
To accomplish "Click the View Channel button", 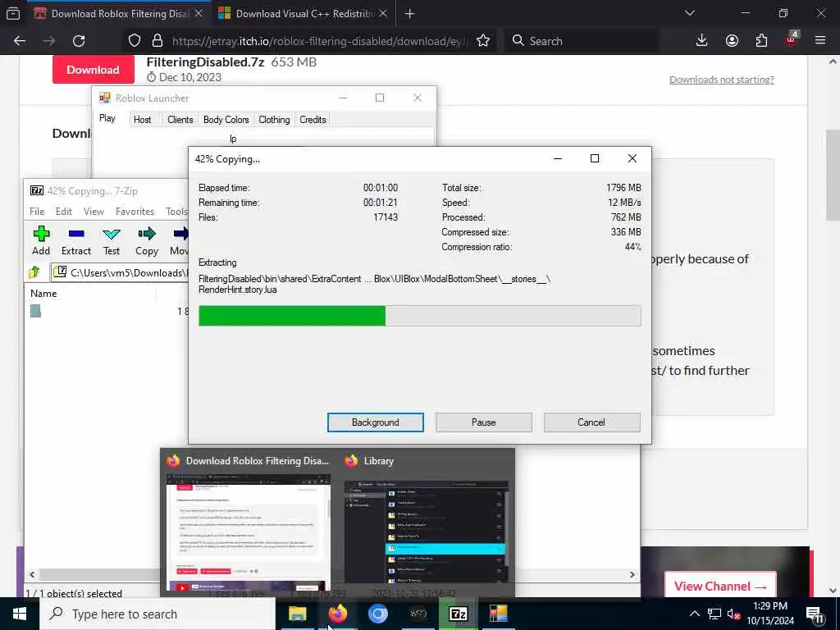I will point(719,586).
